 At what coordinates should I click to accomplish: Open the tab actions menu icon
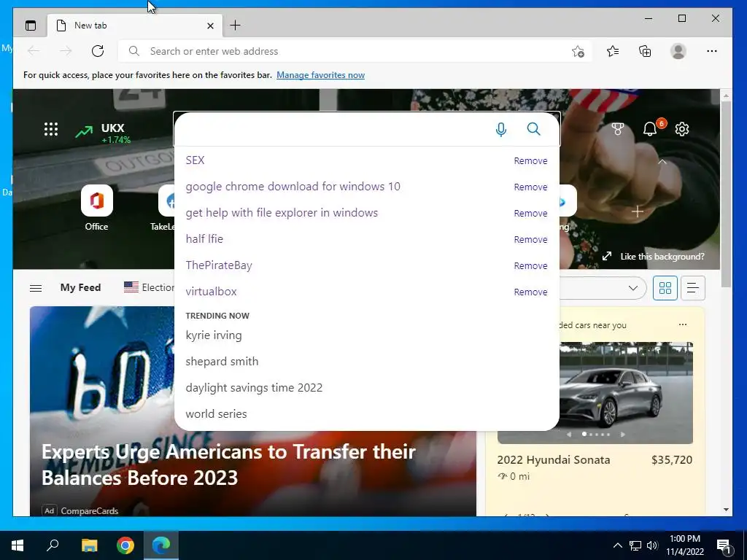coord(31,26)
